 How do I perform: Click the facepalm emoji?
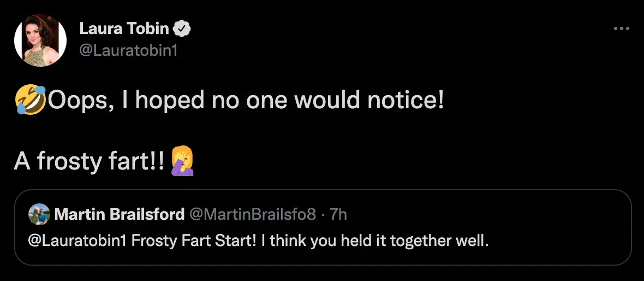182,161
